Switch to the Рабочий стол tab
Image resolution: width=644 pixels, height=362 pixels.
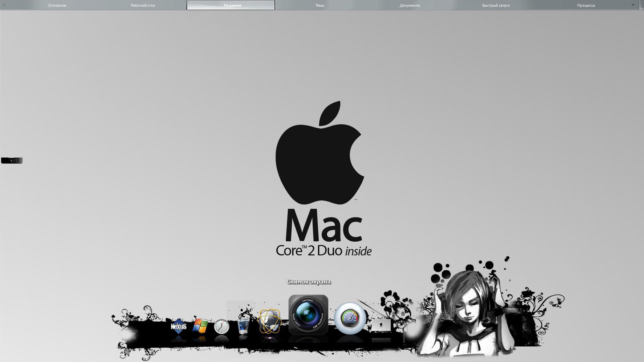click(x=143, y=5)
